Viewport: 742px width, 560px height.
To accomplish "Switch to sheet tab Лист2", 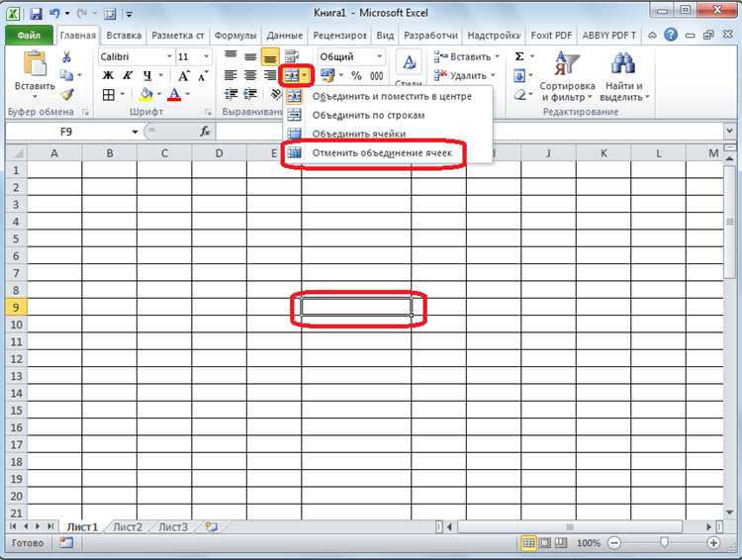I will (x=128, y=527).
